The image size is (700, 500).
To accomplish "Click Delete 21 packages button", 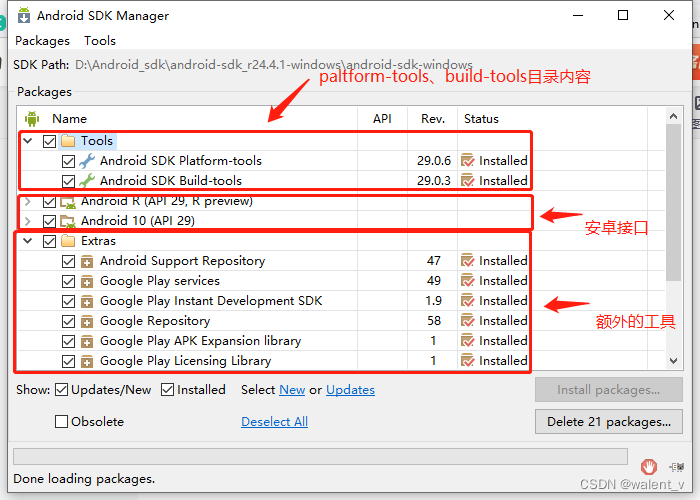I will [608, 421].
